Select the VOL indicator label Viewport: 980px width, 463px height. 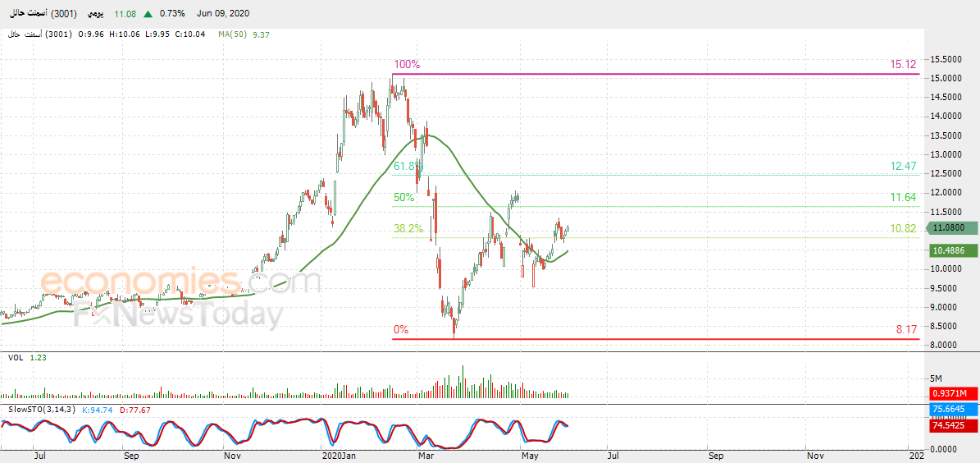coord(16,357)
